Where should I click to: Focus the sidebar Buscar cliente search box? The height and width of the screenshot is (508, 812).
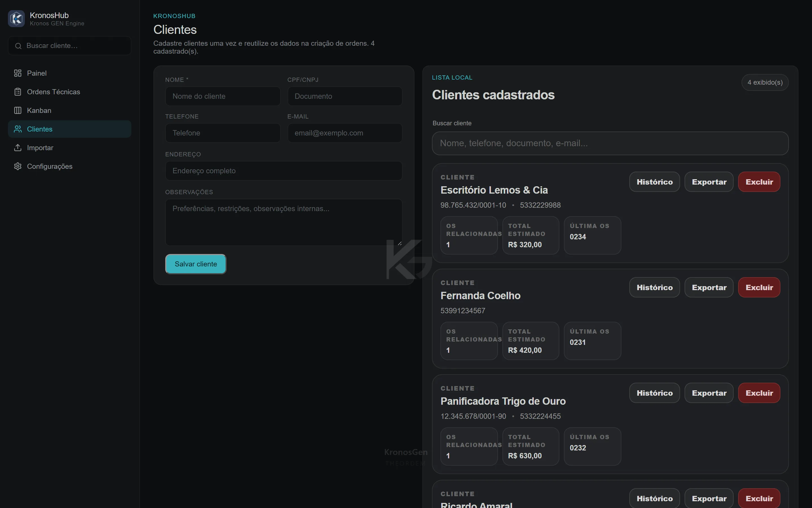(x=69, y=46)
